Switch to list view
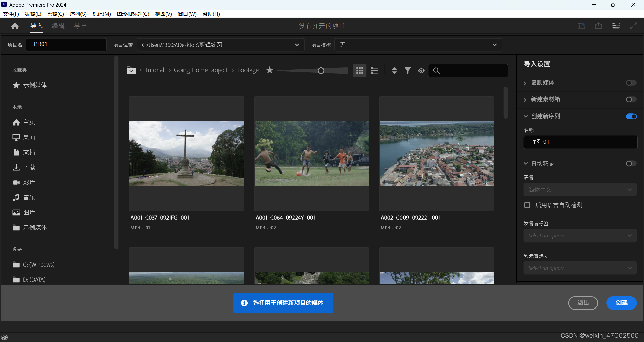The image size is (644, 342). (374, 70)
